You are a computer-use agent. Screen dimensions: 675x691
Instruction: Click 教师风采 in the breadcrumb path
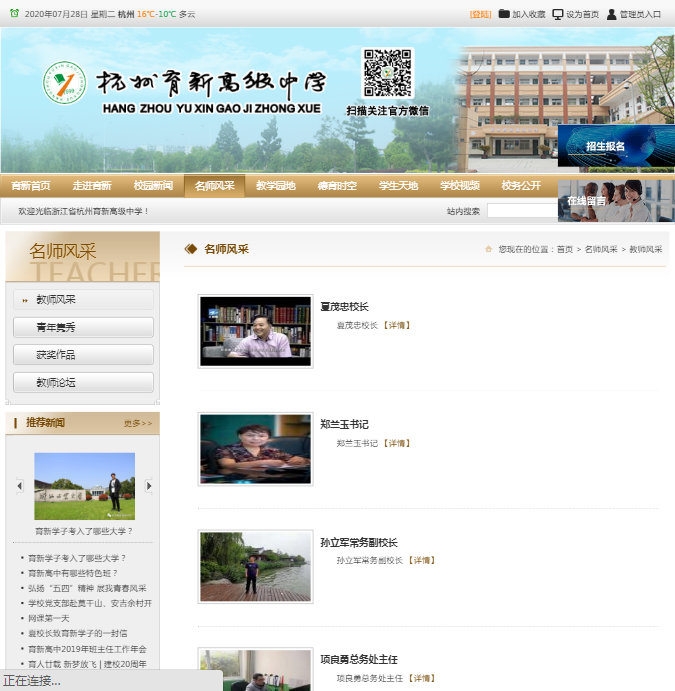coord(646,249)
